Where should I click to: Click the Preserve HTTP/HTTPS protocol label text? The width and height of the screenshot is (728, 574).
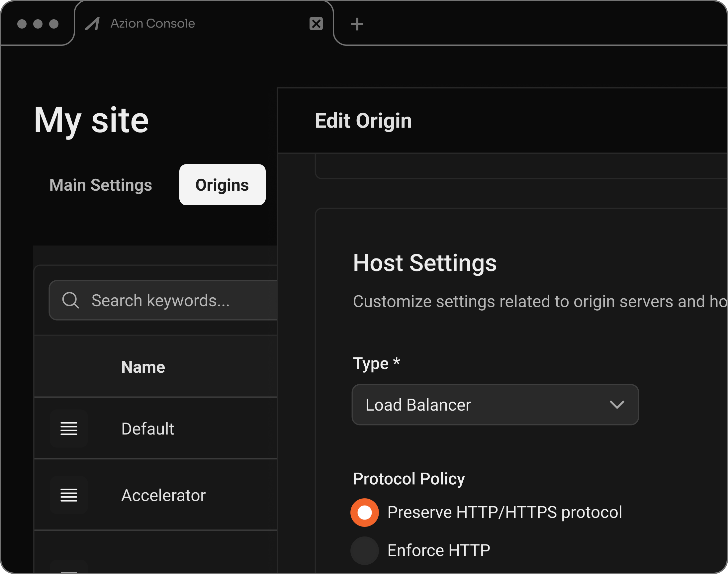click(504, 513)
